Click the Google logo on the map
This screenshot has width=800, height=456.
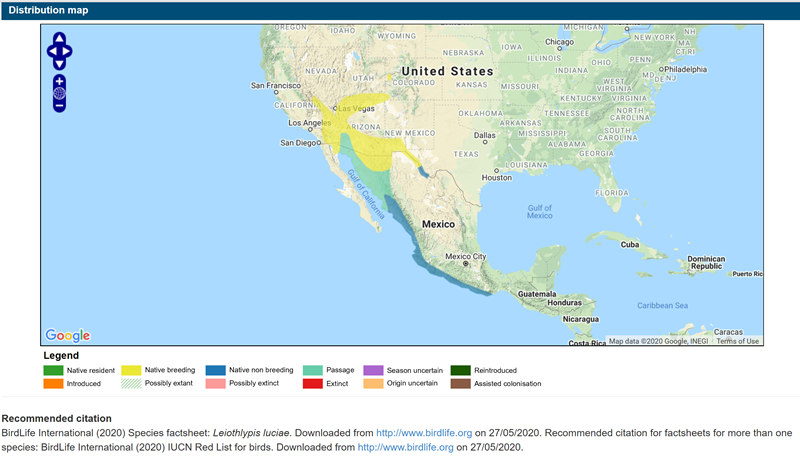click(68, 336)
